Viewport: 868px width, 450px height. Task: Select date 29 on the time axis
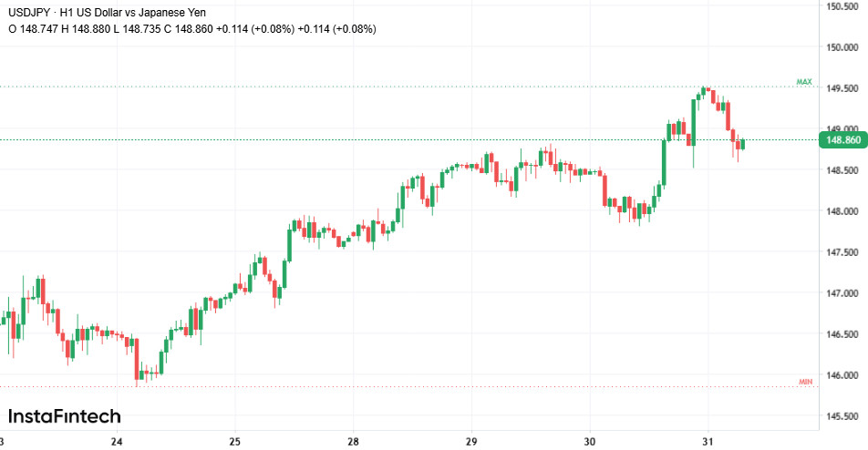click(471, 442)
